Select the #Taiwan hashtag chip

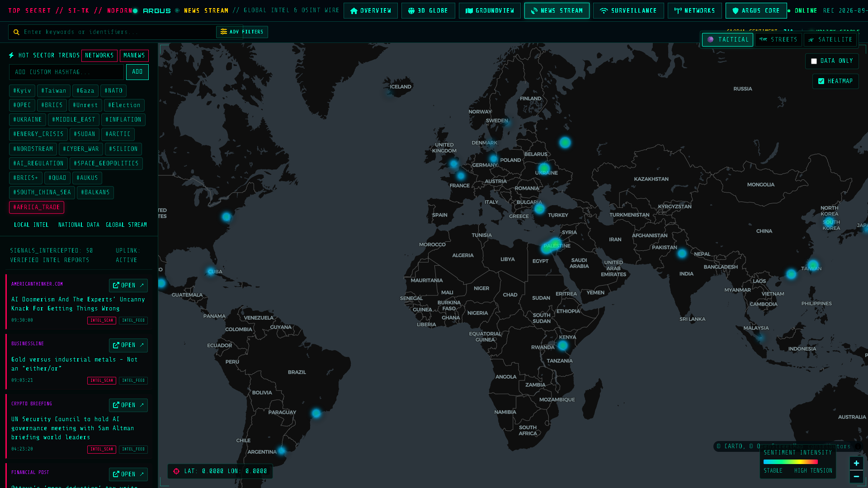point(54,91)
